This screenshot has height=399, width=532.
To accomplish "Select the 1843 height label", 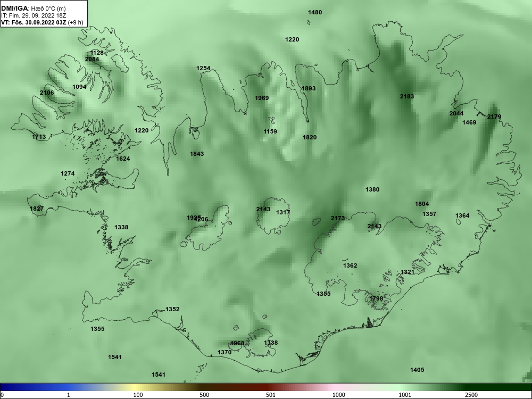I will pyautogui.click(x=197, y=154).
